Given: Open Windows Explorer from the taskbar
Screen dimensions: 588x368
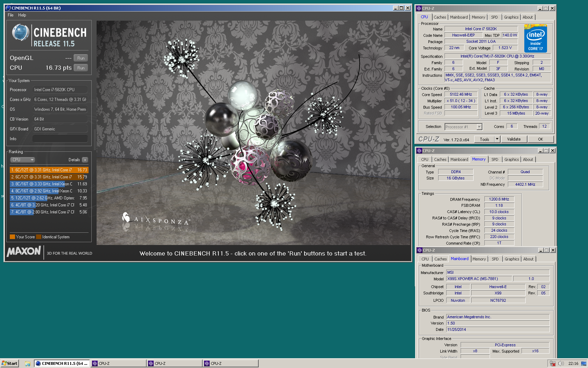Looking at the screenshot, I should [x=27, y=363].
